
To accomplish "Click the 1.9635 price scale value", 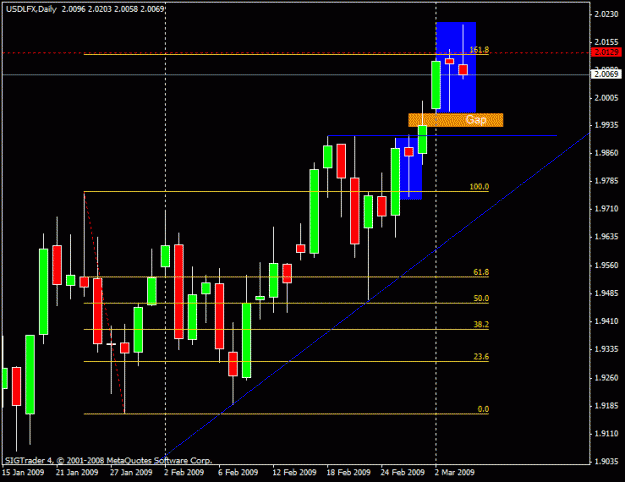I will point(607,237).
